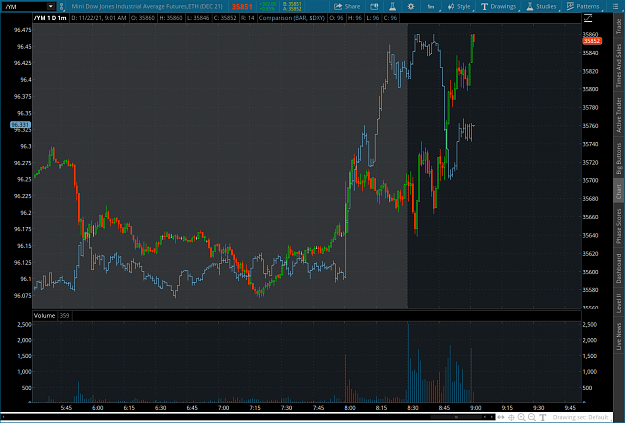
Task: Open the Studies menu
Action: click(x=541, y=6)
